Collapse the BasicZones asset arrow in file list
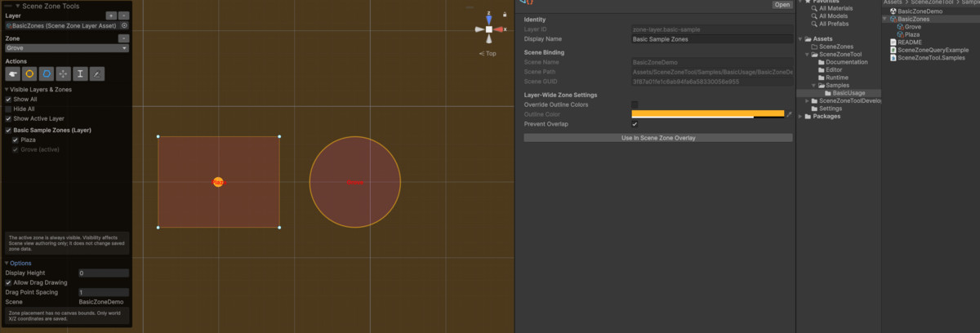 click(x=885, y=19)
